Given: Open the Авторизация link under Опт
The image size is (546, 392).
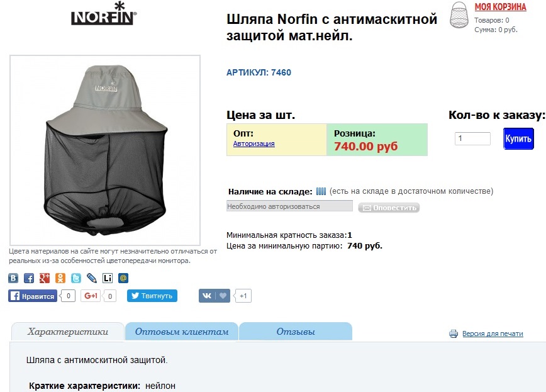Looking at the screenshot, I should [254, 143].
